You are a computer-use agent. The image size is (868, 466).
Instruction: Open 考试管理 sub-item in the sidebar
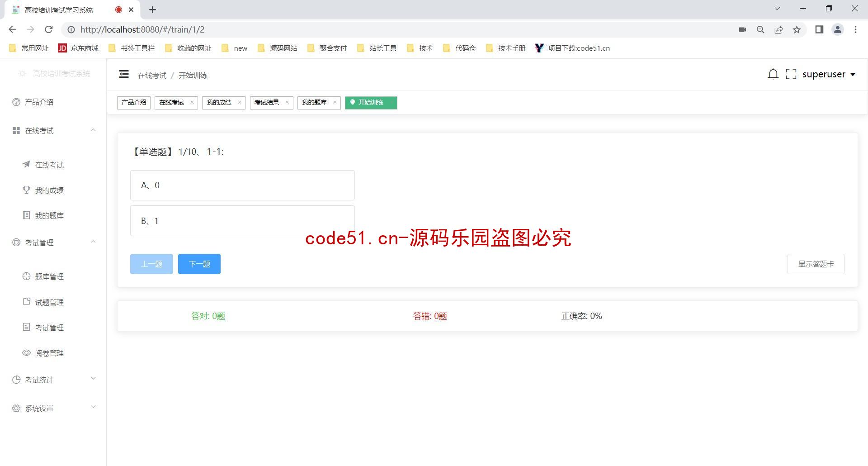click(53, 328)
